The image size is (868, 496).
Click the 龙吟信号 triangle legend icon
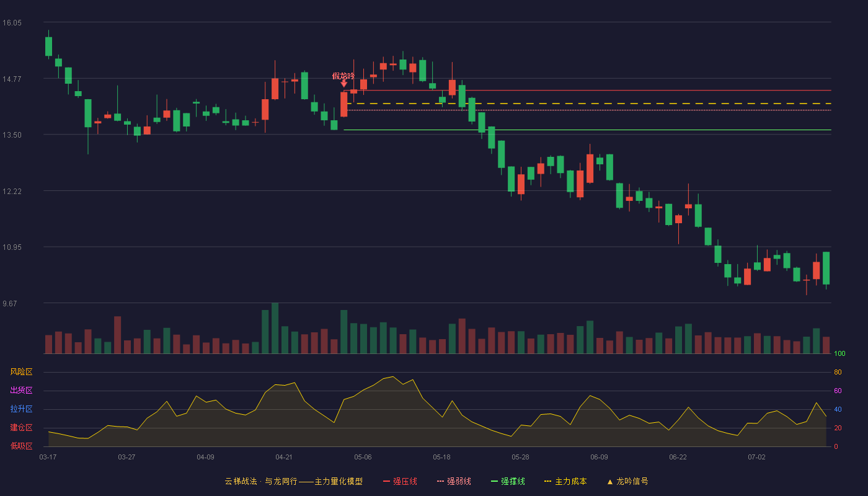pos(609,482)
